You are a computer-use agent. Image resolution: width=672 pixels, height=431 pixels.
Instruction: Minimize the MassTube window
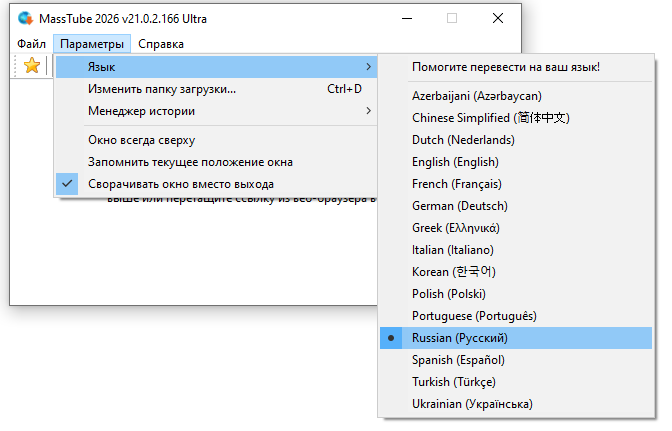coord(405,19)
